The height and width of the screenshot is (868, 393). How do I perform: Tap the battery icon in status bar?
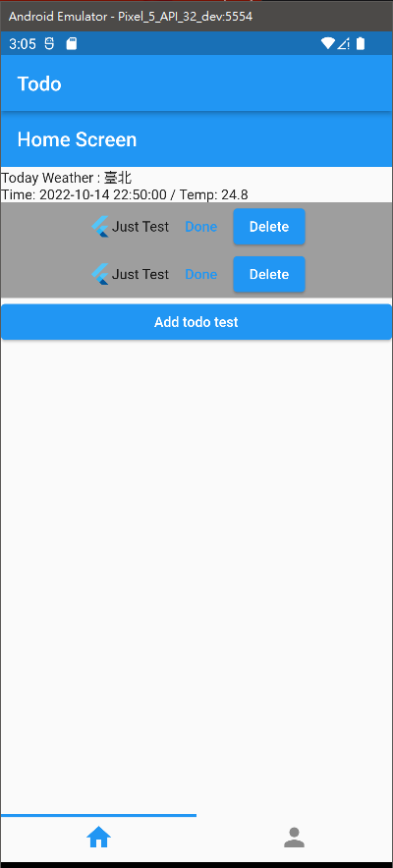pyautogui.click(x=361, y=44)
